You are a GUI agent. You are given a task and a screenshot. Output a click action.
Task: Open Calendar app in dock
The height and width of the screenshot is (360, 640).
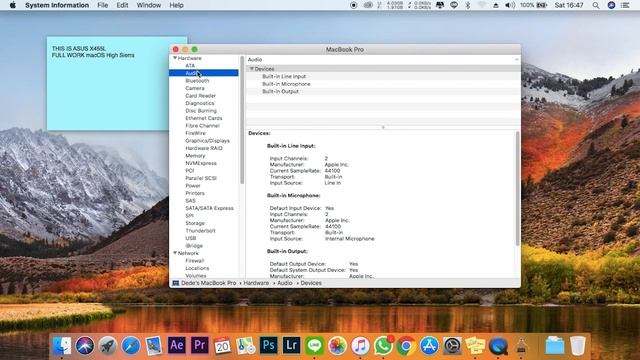tap(222, 346)
